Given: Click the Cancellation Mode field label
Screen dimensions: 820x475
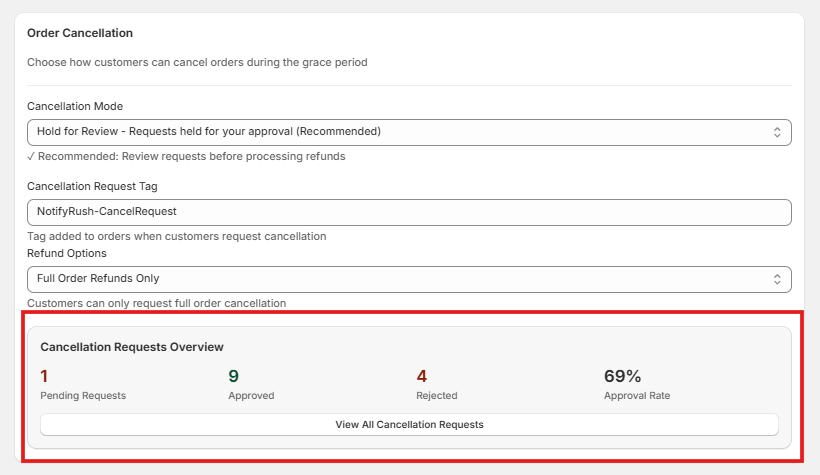Looking at the screenshot, I should (75, 106).
